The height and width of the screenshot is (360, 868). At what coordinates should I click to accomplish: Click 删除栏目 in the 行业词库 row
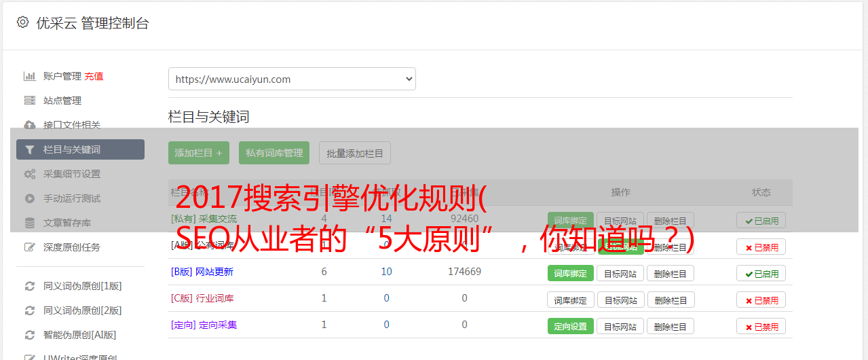tap(671, 300)
